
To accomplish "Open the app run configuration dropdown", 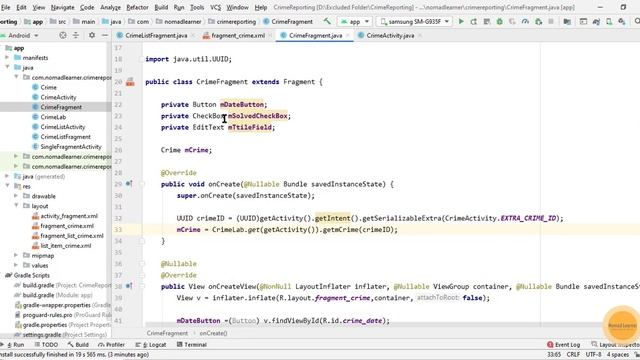I will (355, 22).
